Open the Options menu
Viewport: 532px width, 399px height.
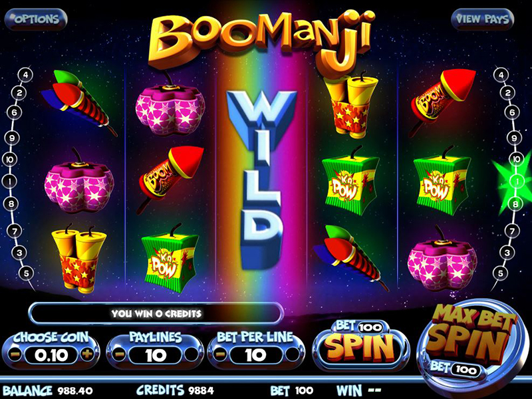click(36, 19)
